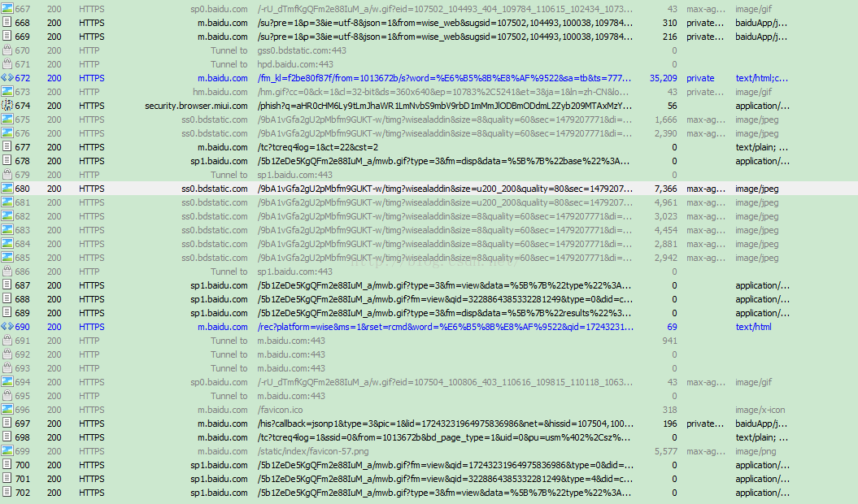
Task: Click the lock icon of tunnel session 670
Action: click(7, 50)
